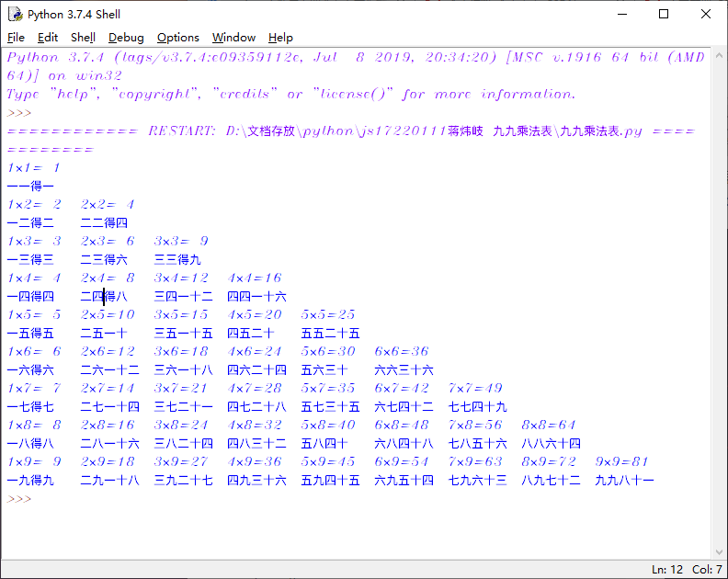Click the text 四四一十六
The height and width of the screenshot is (579, 728).
(x=256, y=296)
